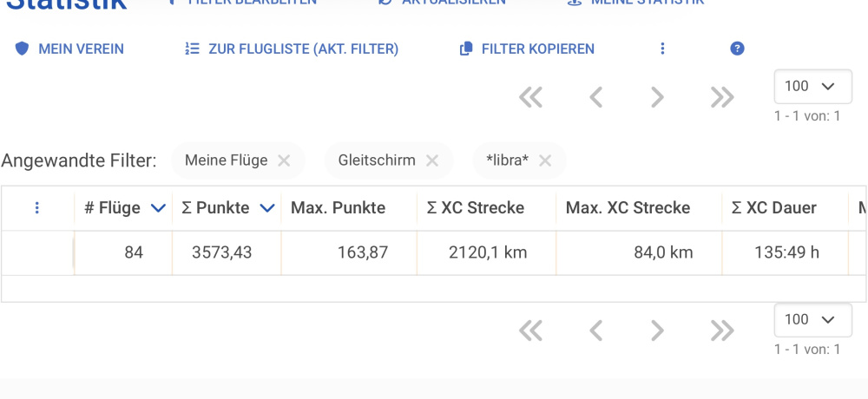868x399 pixels.
Task: Open the toolbar three-dot overflow menu
Action: (x=662, y=49)
